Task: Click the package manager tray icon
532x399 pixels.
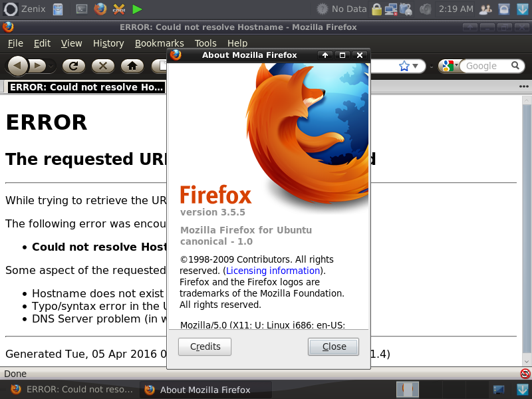Action: coord(406,9)
